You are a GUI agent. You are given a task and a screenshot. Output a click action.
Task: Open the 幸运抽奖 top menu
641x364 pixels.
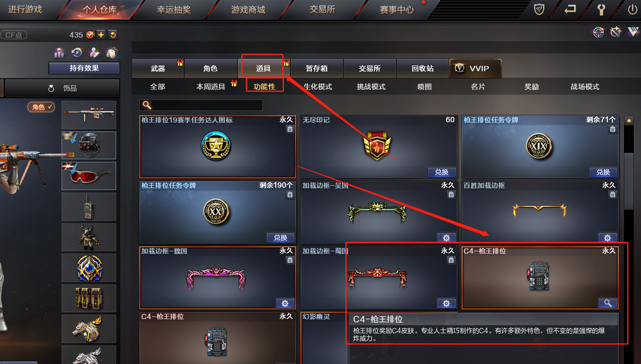coord(174,10)
